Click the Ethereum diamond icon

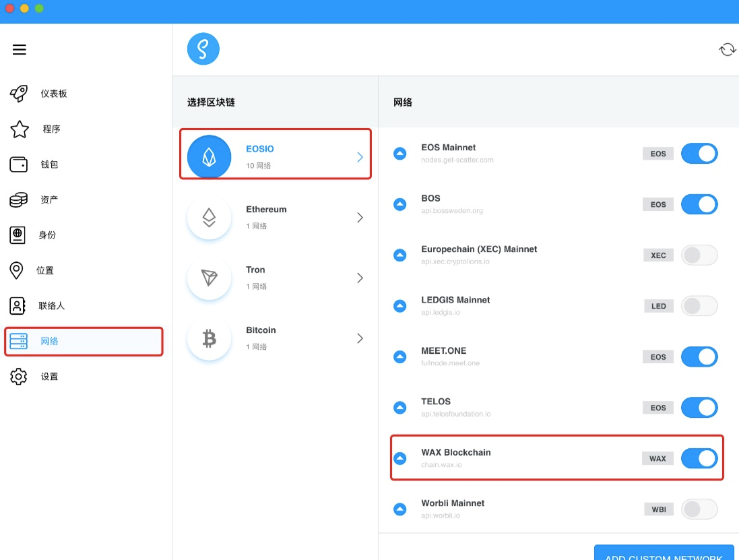pyautogui.click(x=210, y=217)
